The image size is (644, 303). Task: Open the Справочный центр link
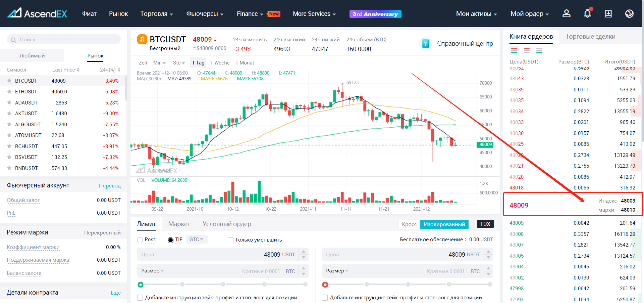[x=465, y=44]
